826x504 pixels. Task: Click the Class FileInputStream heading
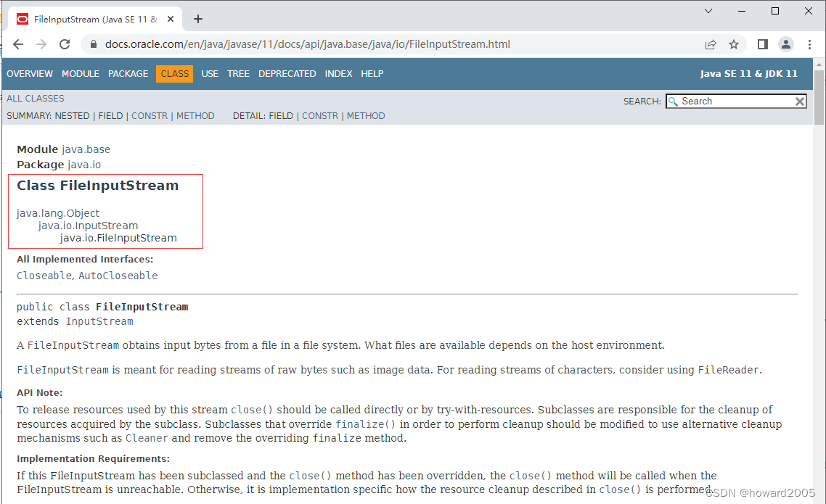97,186
